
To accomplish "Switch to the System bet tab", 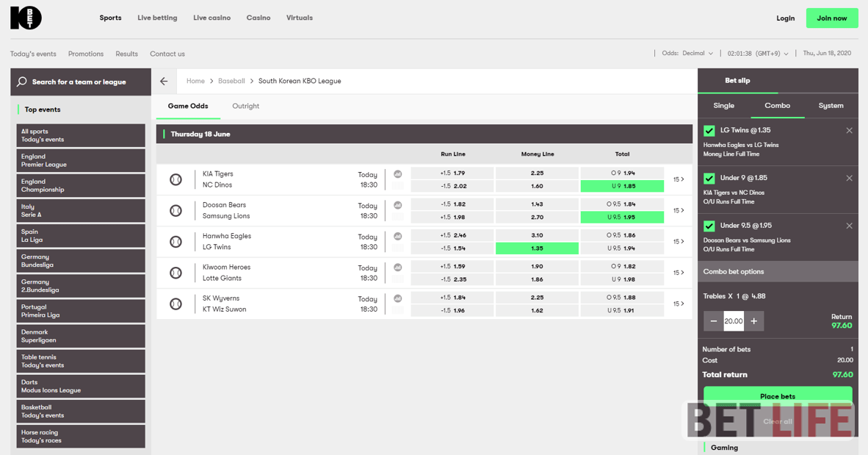I will (x=831, y=106).
